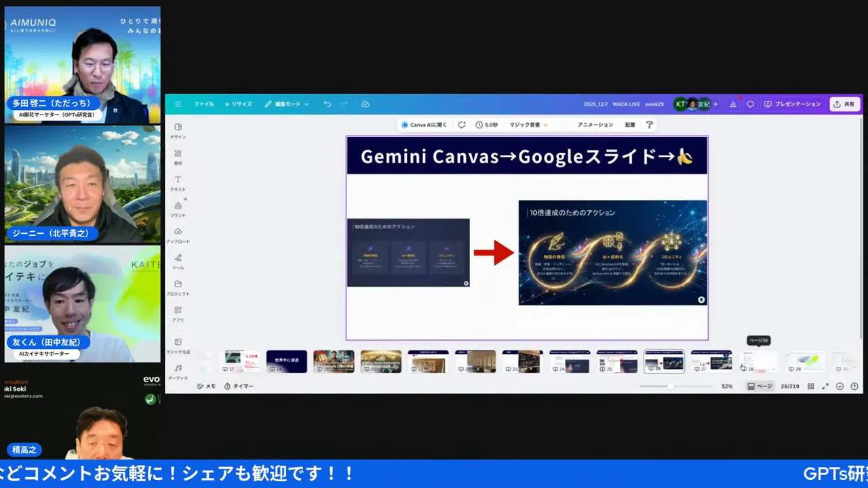868x488 pixels.
Task: Open the ブランド (Brand) panel
Action: (178, 210)
